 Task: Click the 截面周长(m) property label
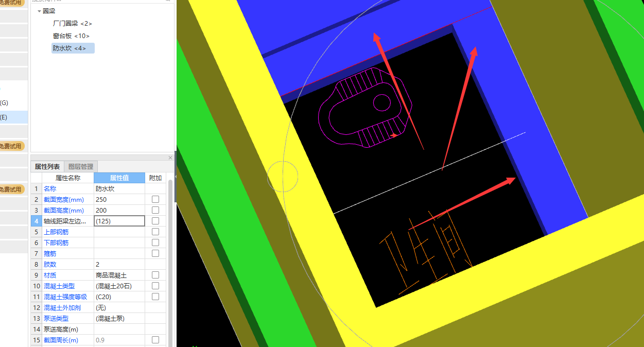click(61, 340)
